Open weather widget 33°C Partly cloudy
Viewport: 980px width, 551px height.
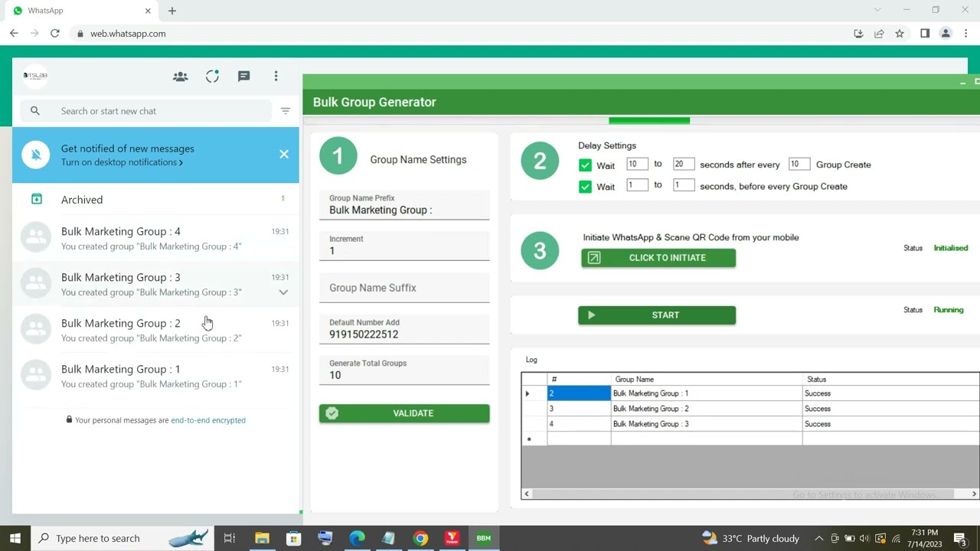pyautogui.click(x=750, y=538)
